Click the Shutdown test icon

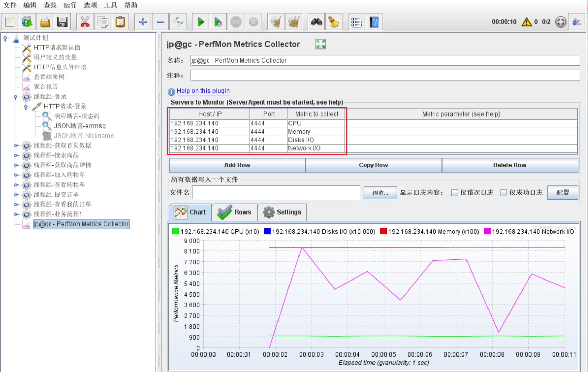253,22
